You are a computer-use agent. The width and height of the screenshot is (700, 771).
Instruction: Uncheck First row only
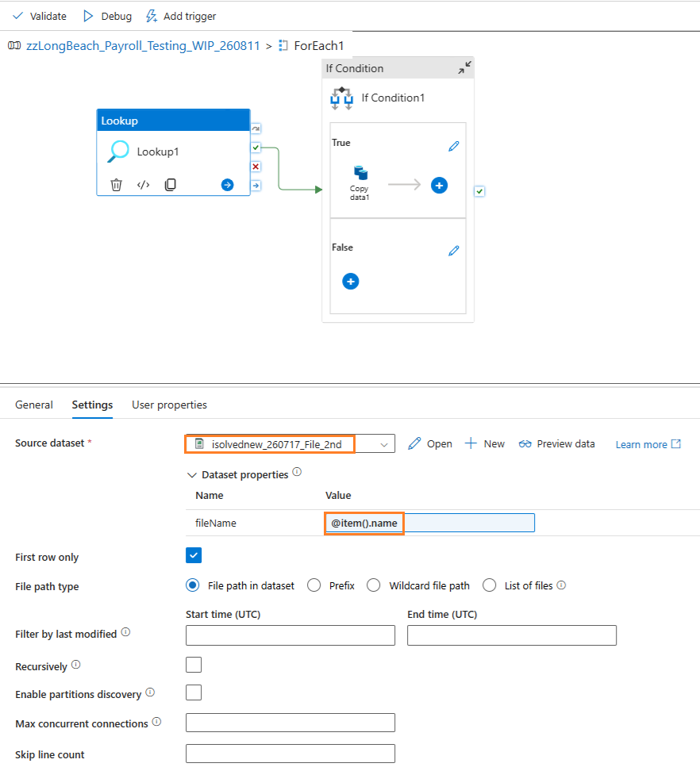pyautogui.click(x=194, y=555)
